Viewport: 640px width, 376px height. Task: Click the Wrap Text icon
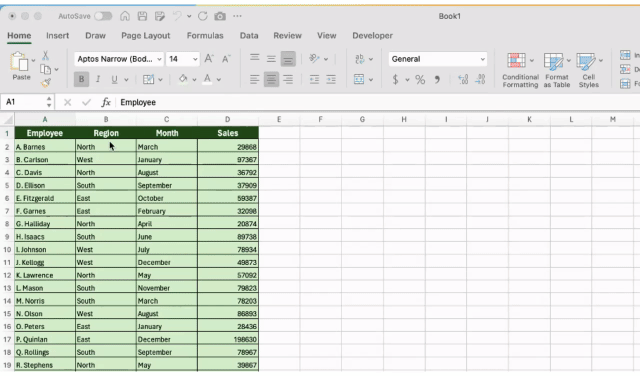click(360, 59)
